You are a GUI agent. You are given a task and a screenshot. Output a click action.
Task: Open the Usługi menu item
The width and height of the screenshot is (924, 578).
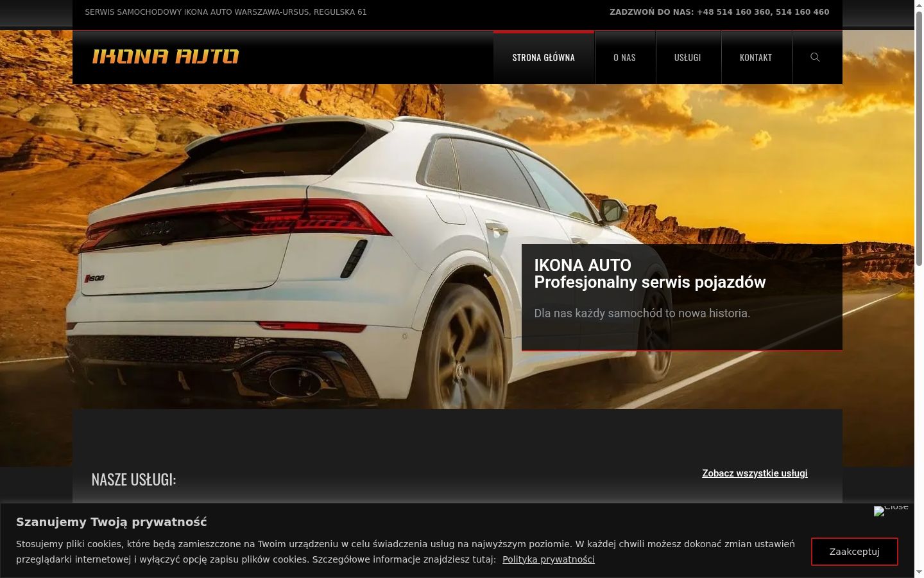(x=688, y=57)
